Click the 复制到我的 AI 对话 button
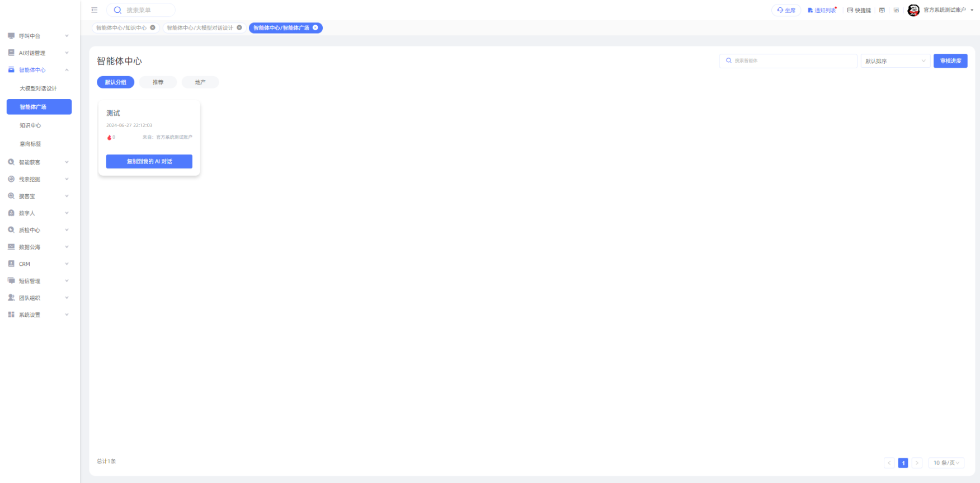This screenshot has width=980, height=483. 149,161
